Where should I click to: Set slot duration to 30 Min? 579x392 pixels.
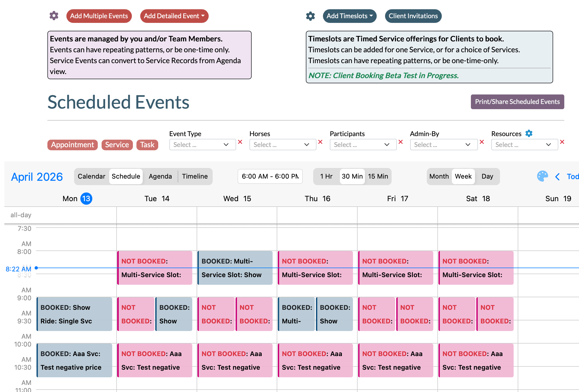point(352,176)
